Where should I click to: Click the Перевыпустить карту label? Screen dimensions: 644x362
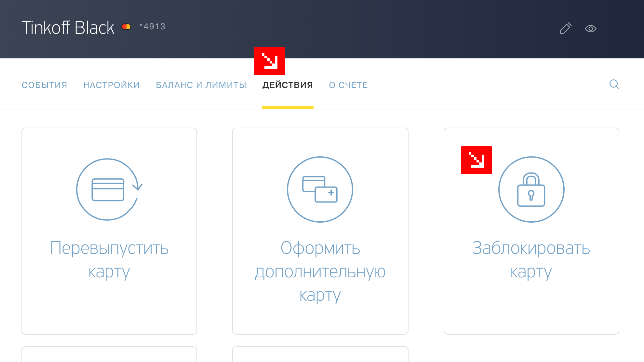pos(109,260)
